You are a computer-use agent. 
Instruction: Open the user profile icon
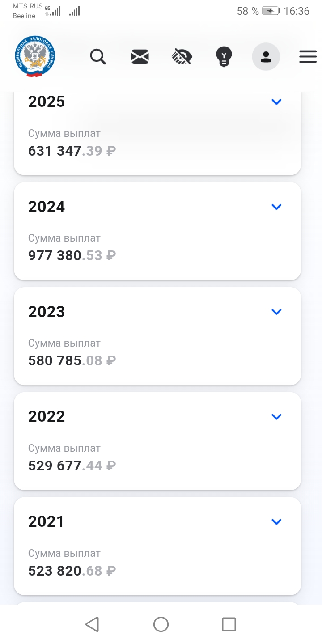click(x=266, y=57)
